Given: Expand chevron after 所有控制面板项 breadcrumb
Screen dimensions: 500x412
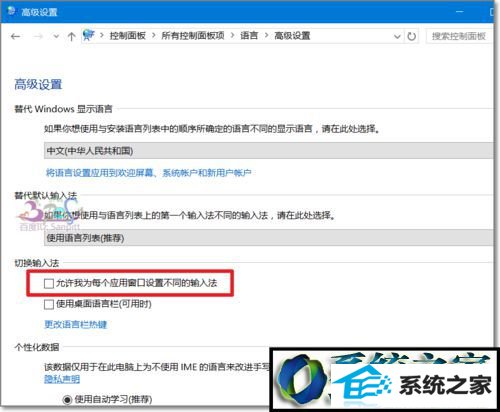Looking at the screenshot, I should coord(232,35).
